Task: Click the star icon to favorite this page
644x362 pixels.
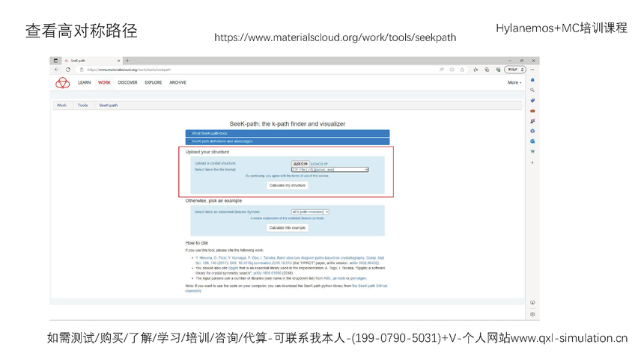Action: 462,70
